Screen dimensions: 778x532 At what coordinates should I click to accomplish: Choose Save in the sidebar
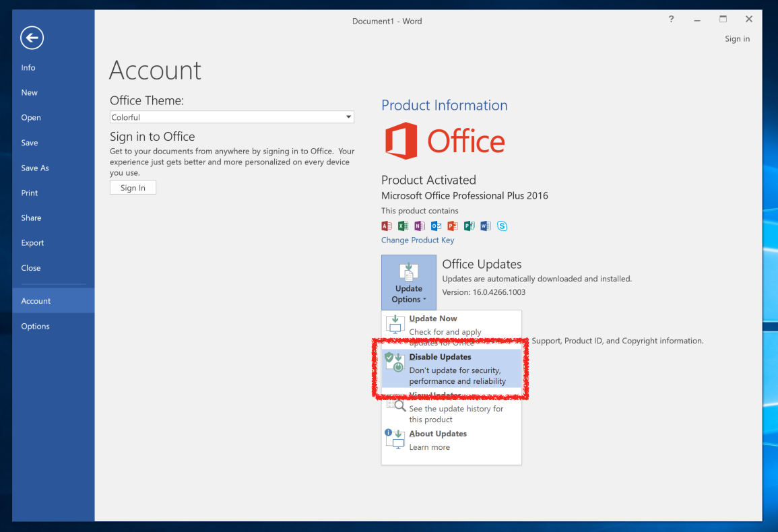tap(29, 143)
